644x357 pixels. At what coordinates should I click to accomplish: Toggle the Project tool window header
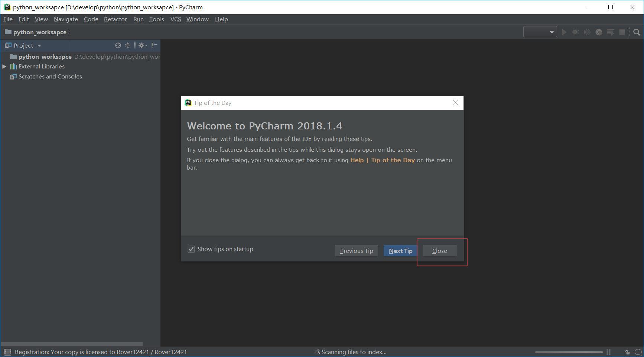point(23,45)
